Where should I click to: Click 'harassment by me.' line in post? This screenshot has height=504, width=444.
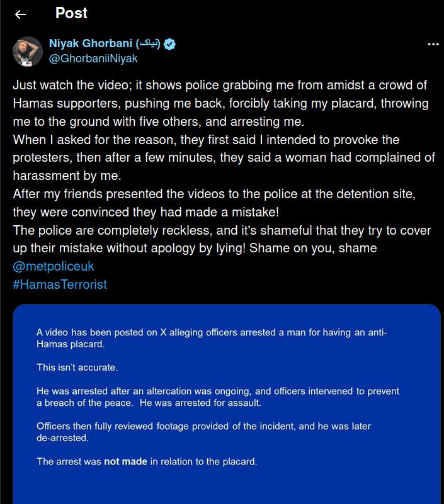click(x=67, y=176)
